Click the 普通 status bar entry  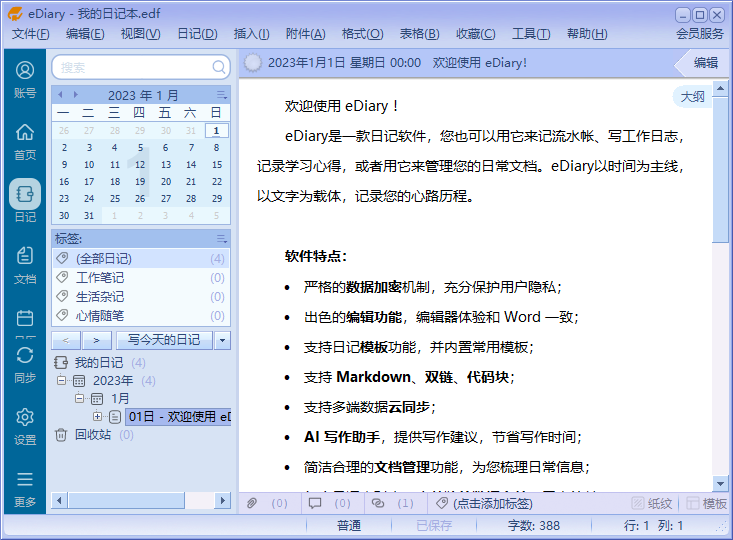click(x=349, y=526)
